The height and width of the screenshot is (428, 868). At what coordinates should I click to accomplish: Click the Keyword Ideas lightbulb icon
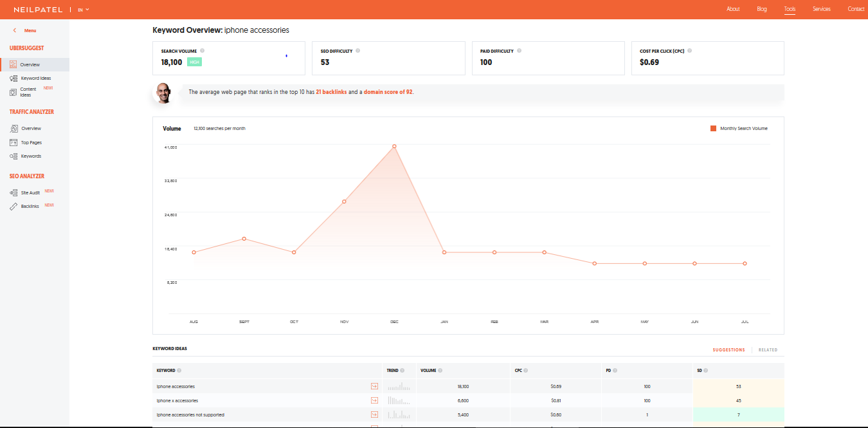14,78
